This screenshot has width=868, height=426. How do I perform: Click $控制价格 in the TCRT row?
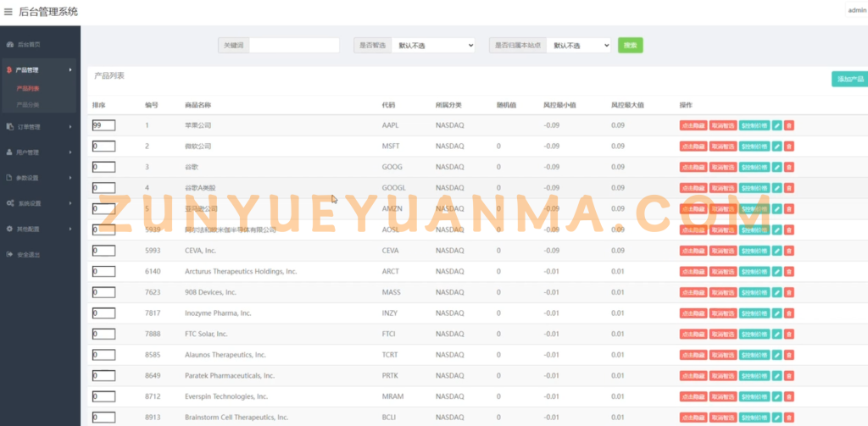pyautogui.click(x=754, y=355)
